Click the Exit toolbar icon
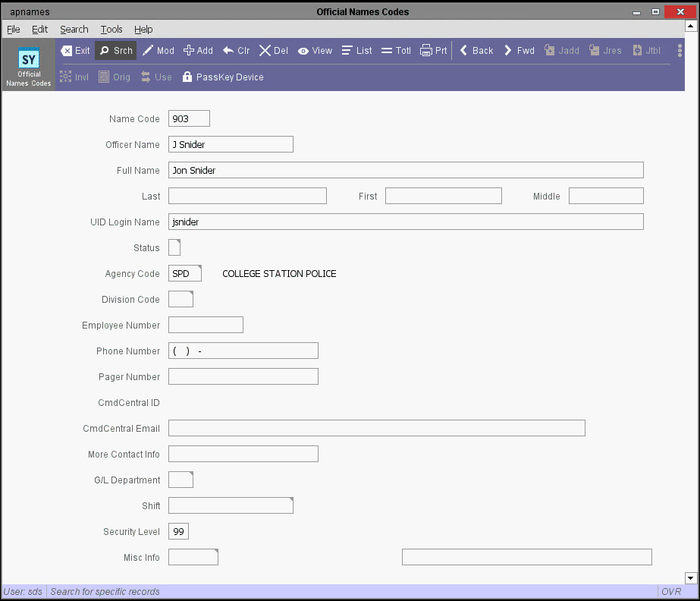 pos(75,51)
